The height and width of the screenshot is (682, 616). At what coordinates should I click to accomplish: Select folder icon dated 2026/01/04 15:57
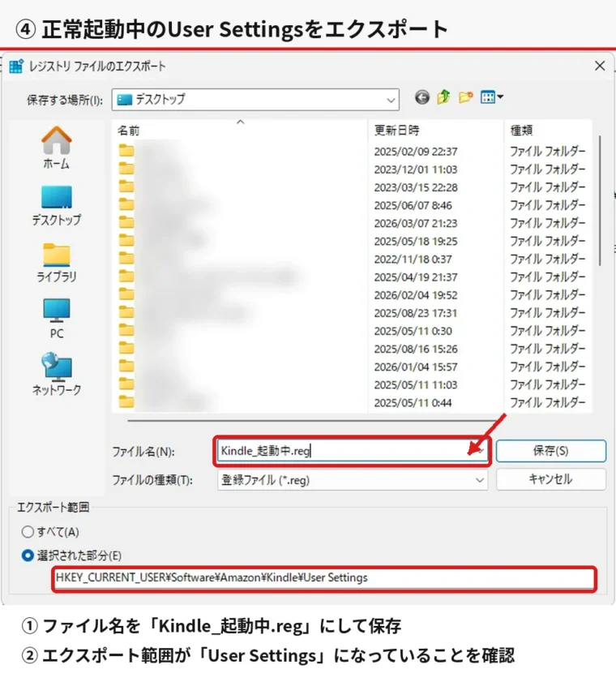coord(126,367)
